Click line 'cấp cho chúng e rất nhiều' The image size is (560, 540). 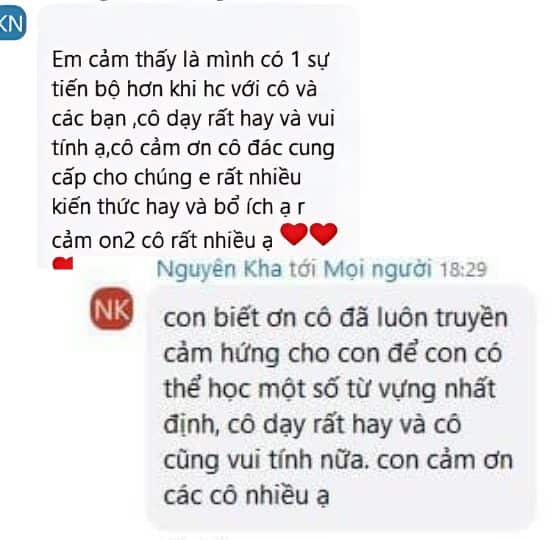click(x=176, y=178)
